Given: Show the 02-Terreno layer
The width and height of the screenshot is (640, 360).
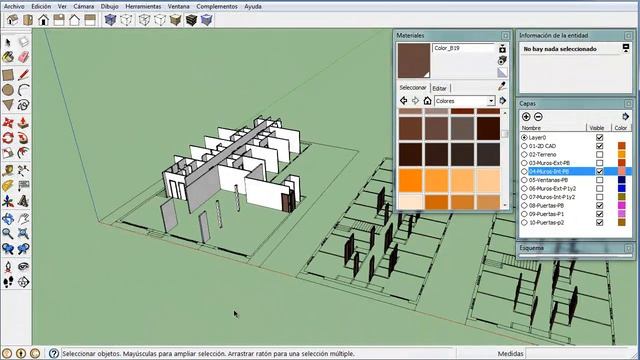Looking at the screenshot, I should click(x=599, y=154).
